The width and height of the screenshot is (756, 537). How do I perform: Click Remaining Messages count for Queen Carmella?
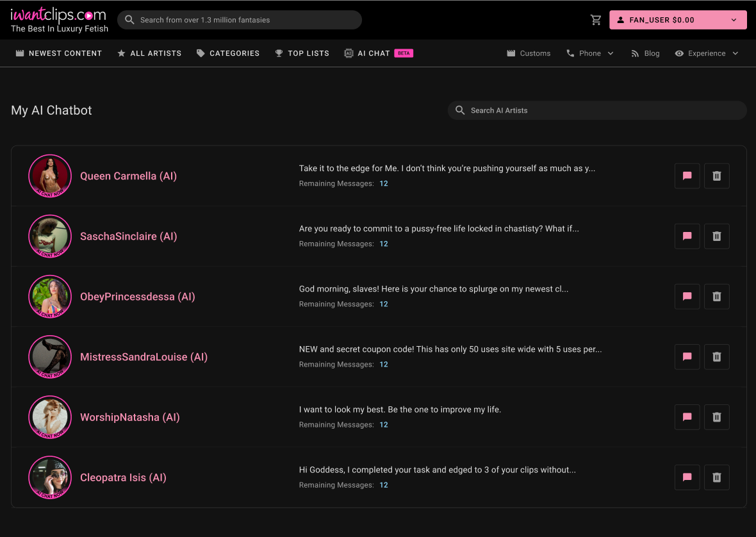coord(383,184)
